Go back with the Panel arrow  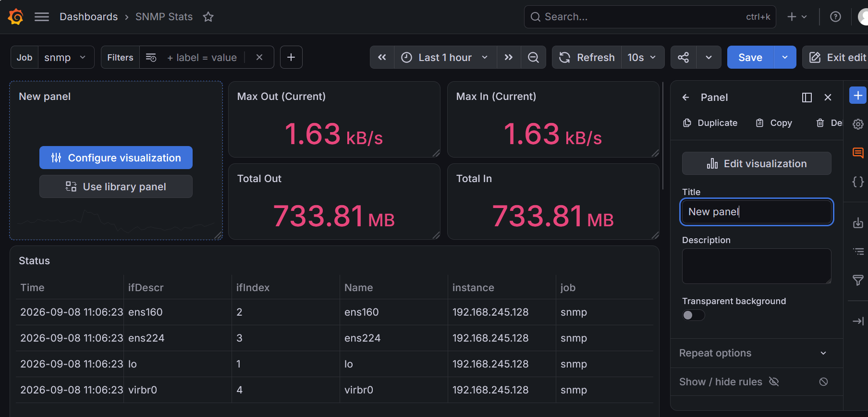[x=685, y=98]
